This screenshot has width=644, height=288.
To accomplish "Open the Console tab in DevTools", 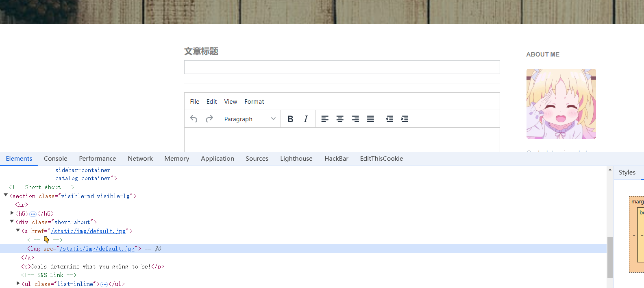I will click(56, 159).
